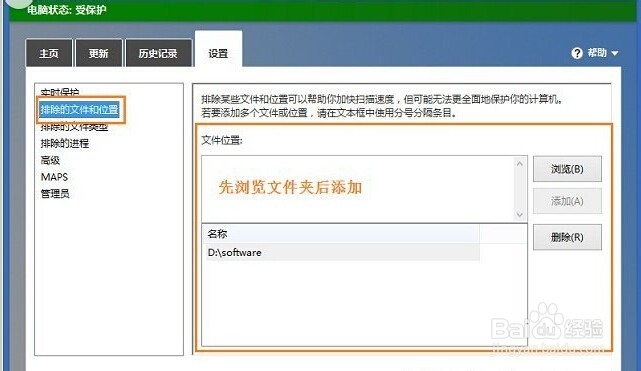Viewport: 641px width, 371px height.
Task: Click the 浏览(B) button
Action: point(567,169)
